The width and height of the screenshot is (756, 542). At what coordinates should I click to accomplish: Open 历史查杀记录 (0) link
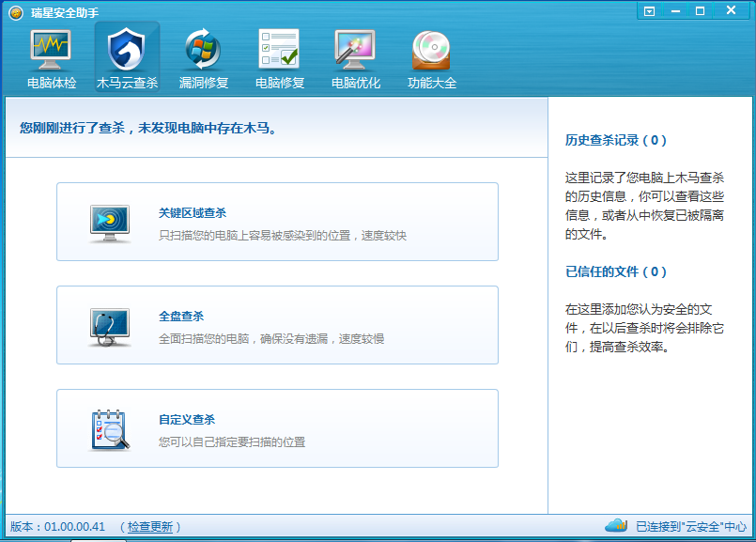(x=616, y=140)
